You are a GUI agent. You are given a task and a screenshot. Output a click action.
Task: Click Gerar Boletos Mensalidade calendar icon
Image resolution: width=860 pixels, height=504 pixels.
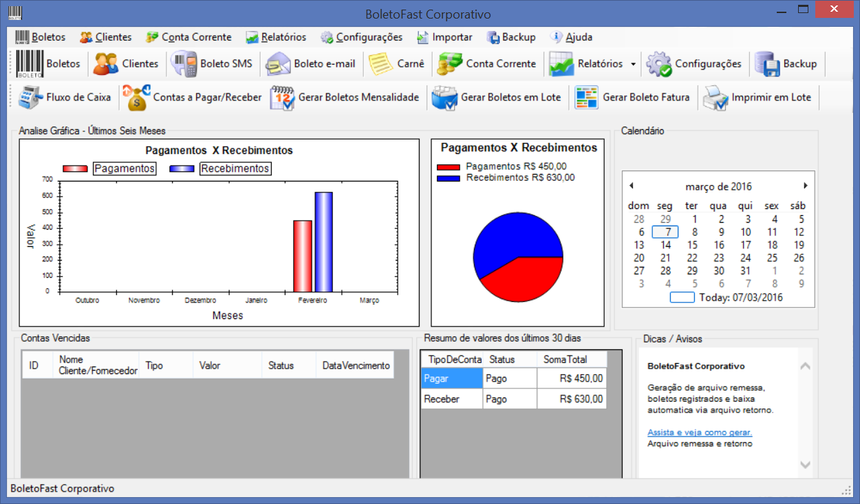282,98
